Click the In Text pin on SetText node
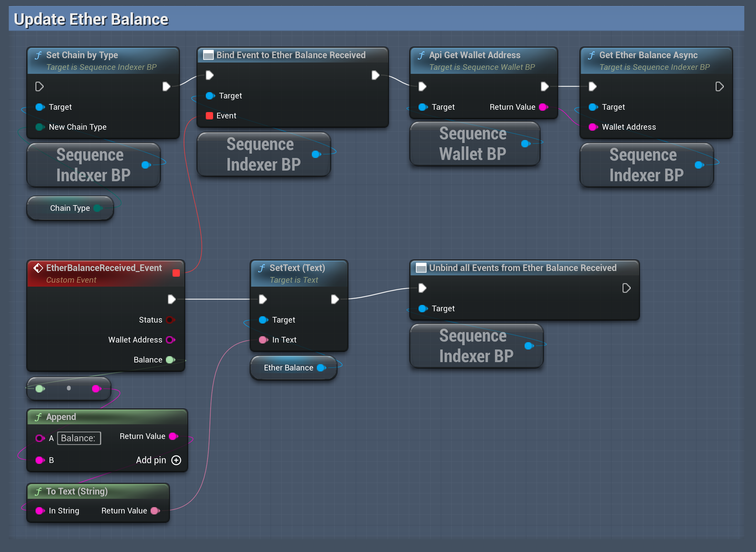 tap(263, 340)
